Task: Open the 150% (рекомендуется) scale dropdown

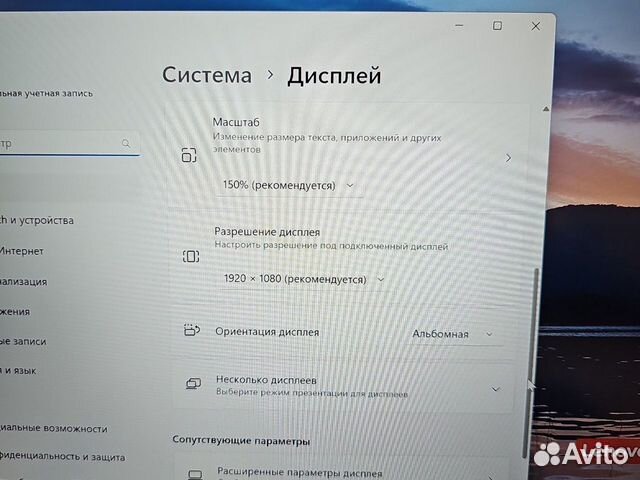Action: pyautogui.click(x=289, y=186)
